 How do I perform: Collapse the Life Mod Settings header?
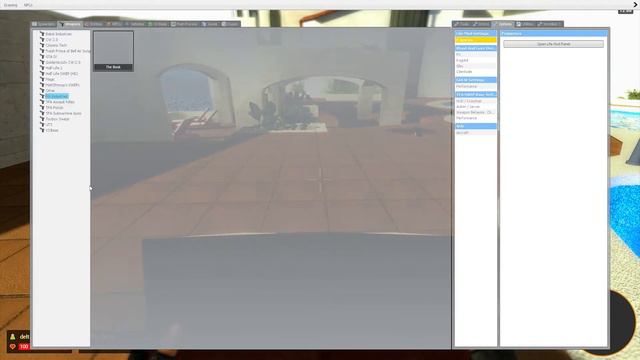click(476, 33)
